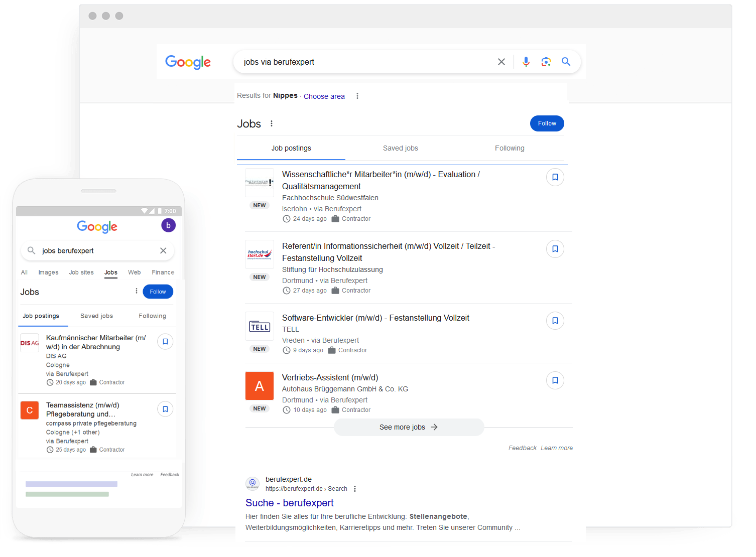The width and height of the screenshot is (756, 557).
Task: Tap the phone search input field
Action: 97,250
